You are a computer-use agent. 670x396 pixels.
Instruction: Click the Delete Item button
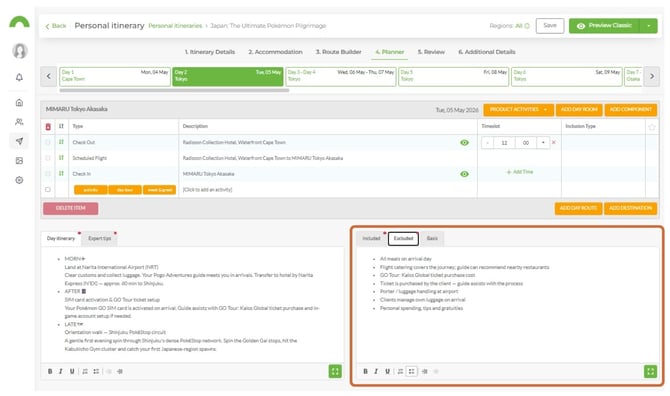click(71, 208)
